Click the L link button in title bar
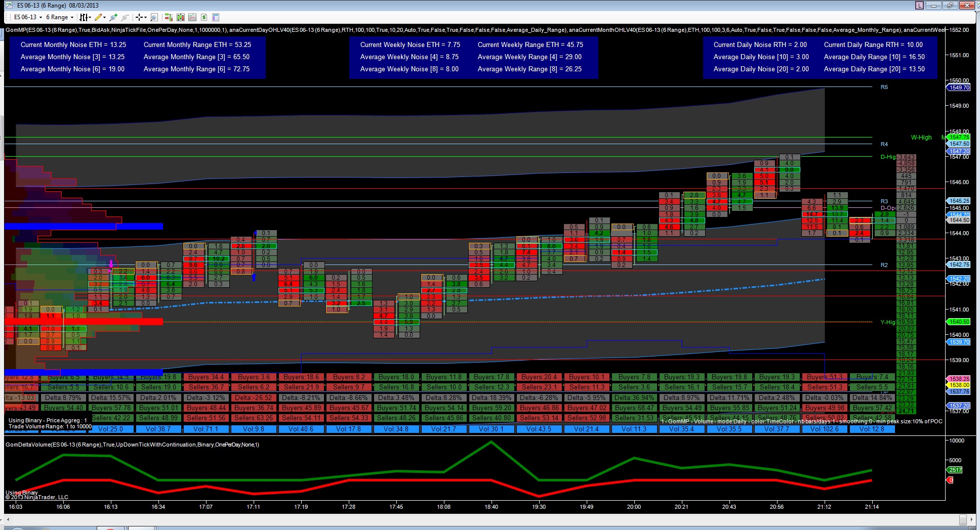 919,6
